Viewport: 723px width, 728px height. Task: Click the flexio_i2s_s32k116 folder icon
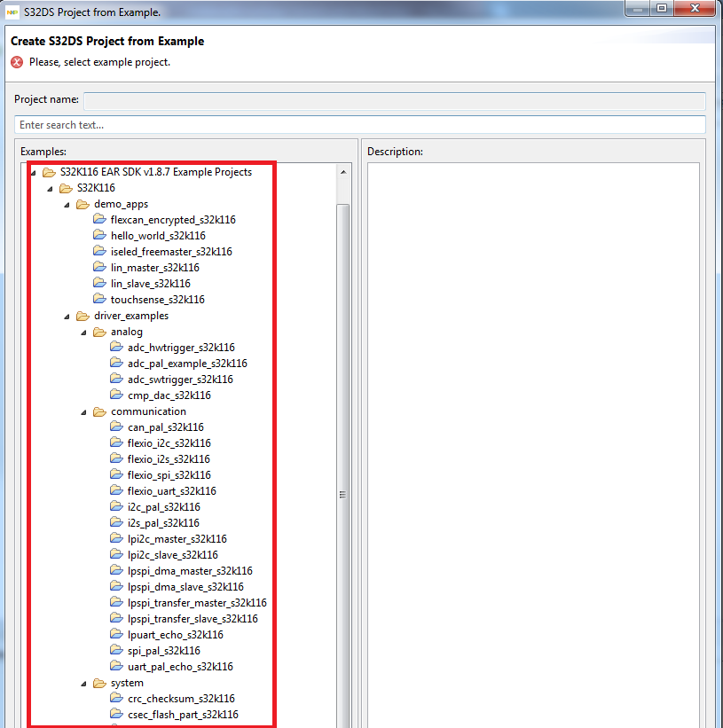click(x=116, y=458)
